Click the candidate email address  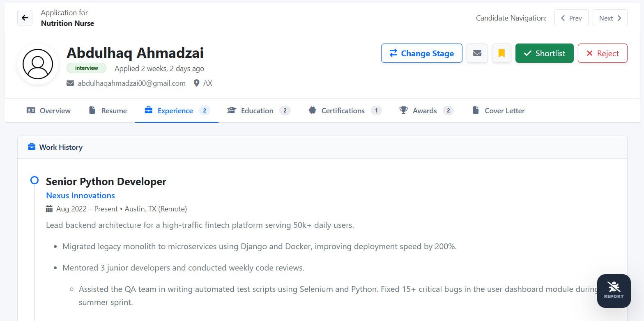[131, 83]
